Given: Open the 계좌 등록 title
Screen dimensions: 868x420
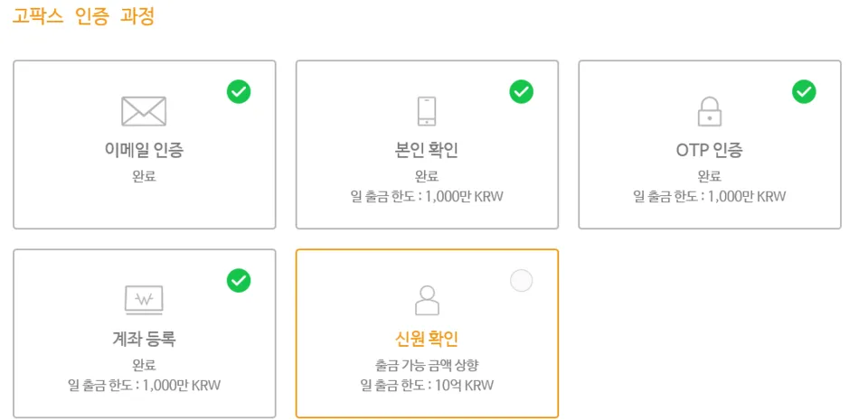Looking at the screenshot, I should 144,340.
